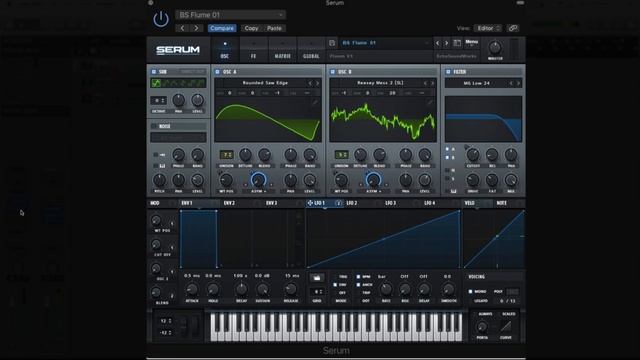This screenshot has width=640, height=360.
Task: Click the filter Cutoff knob
Action: 473,155
